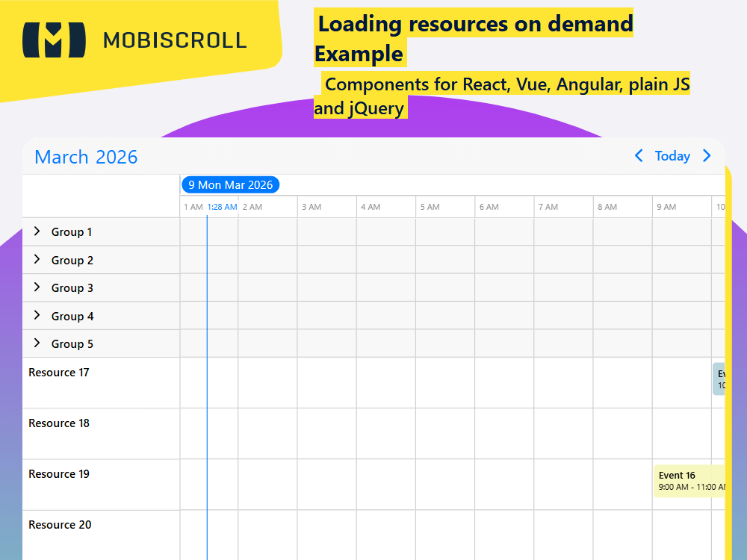The height and width of the screenshot is (560, 747).
Task: Select the Resource 18 row label
Action: coord(59,423)
